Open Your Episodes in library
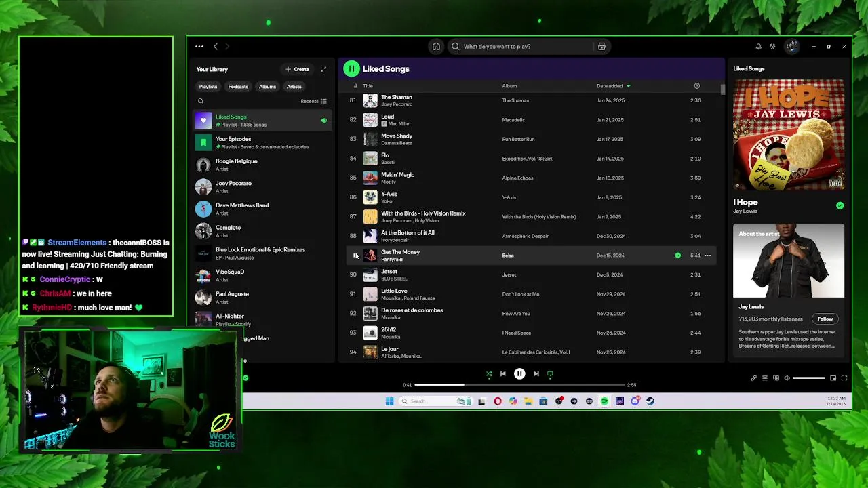 262,142
